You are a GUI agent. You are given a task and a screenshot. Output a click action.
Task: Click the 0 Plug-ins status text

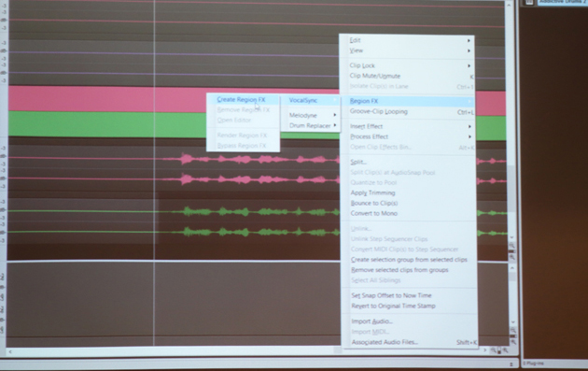coord(533,364)
